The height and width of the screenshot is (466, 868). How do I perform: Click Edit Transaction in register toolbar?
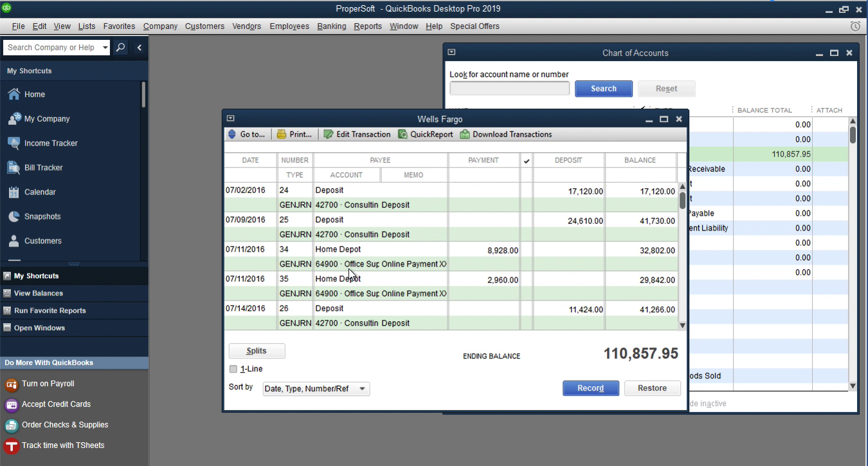pyautogui.click(x=357, y=134)
